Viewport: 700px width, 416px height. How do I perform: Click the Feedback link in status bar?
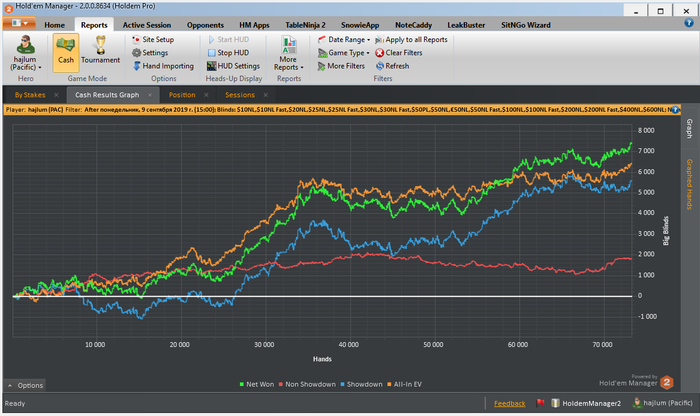click(x=509, y=404)
